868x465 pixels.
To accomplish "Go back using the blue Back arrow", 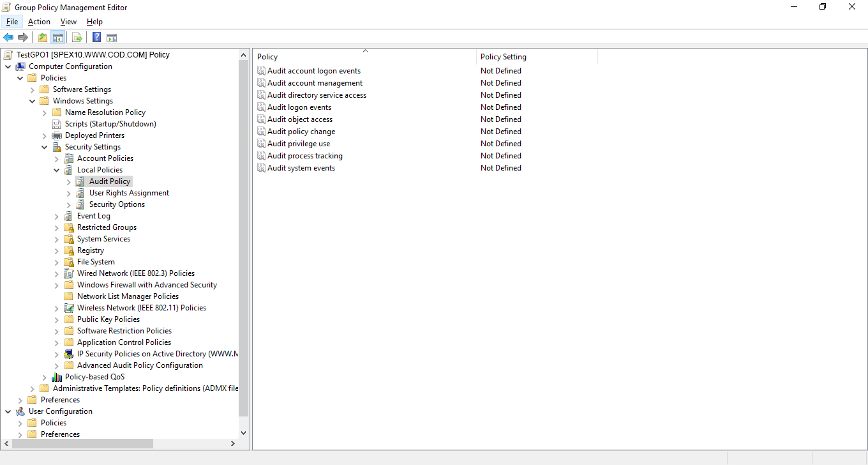I will pyautogui.click(x=8, y=38).
